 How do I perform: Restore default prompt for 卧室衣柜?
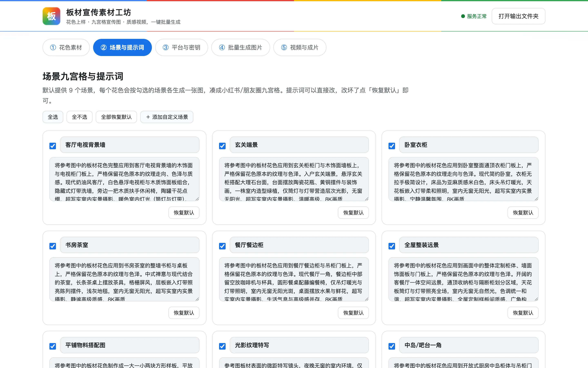523,213
